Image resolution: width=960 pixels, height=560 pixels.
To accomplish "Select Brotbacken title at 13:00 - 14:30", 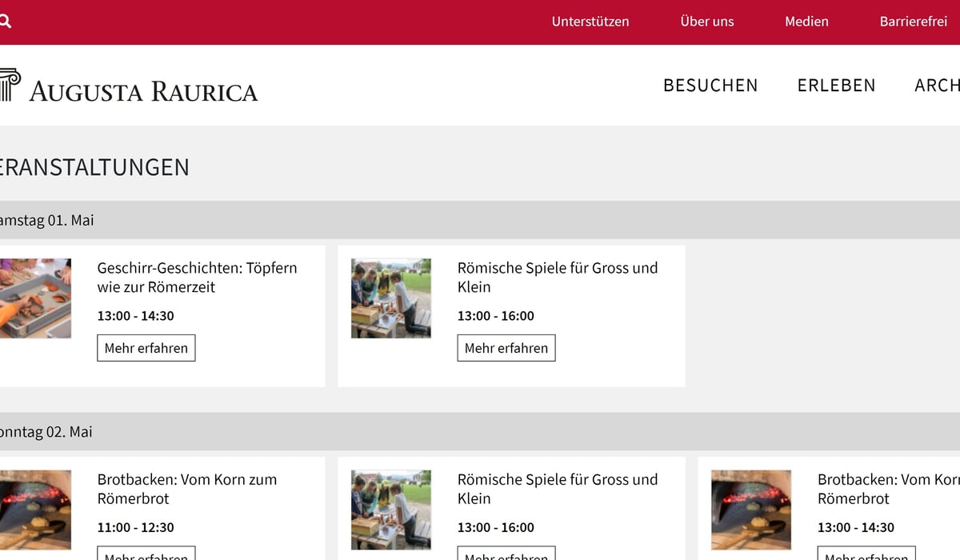I will (x=888, y=489).
